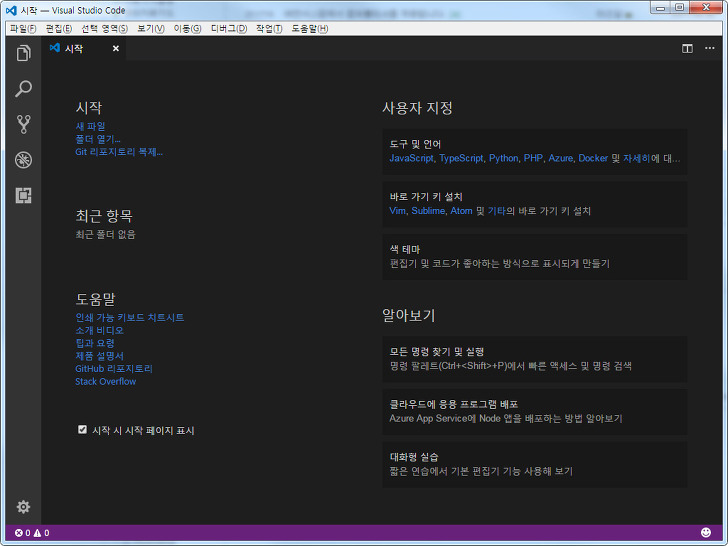Open the 이동(G) menu

pyautogui.click(x=188, y=29)
